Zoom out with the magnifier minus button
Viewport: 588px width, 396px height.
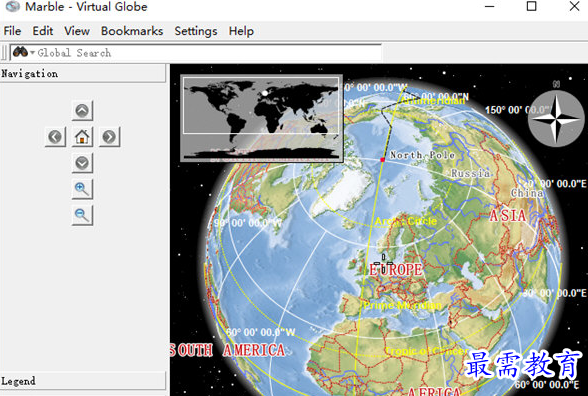point(82,215)
